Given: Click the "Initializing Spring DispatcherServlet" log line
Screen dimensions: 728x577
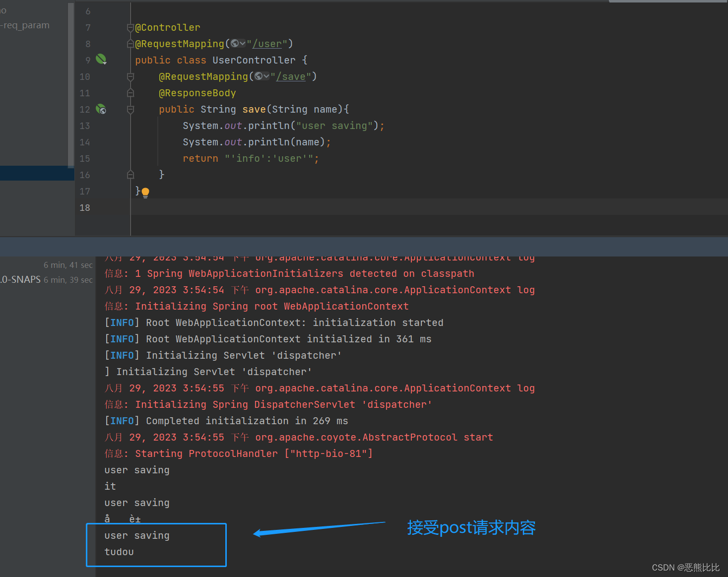Looking at the screenshot, I should click(268, 404).
